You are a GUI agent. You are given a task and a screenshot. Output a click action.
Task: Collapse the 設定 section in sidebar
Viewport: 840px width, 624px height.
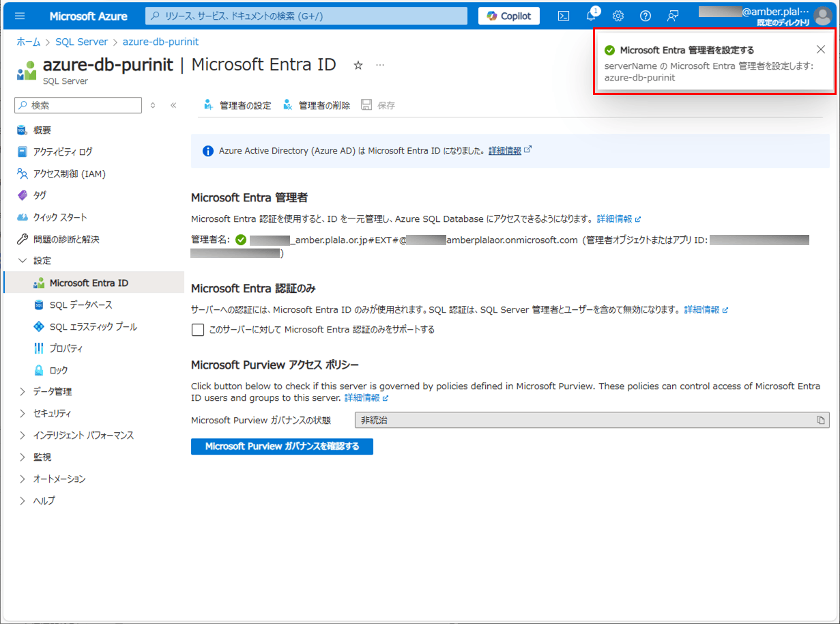coord(23,261)
